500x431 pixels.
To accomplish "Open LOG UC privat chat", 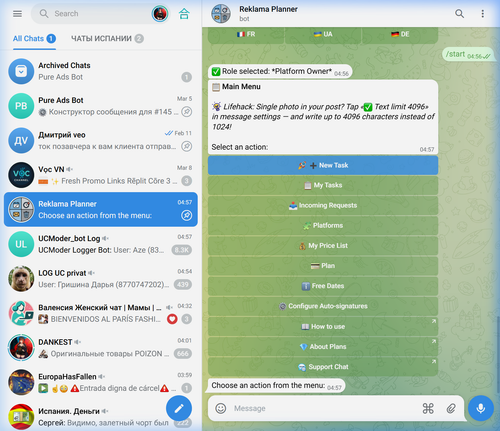I will click(x=100, y=279).
